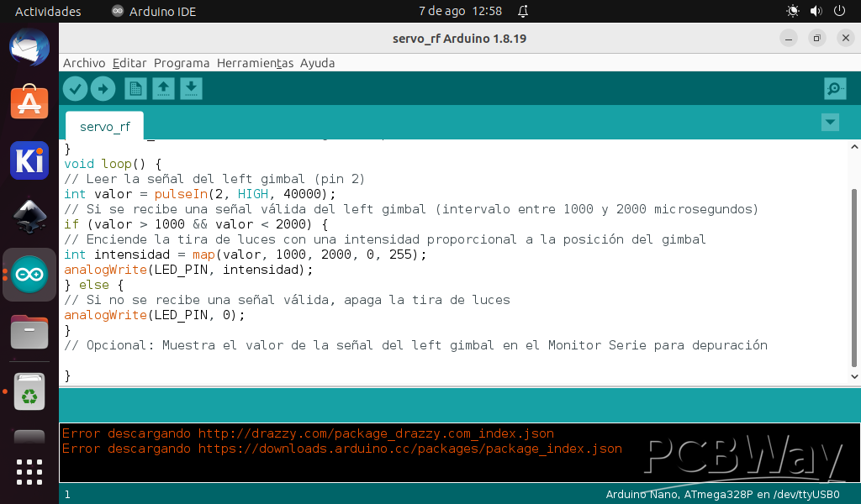Click the Upload (arrow) button
The height and width of the screenshot is (504, 861).
tap(103, 88)
